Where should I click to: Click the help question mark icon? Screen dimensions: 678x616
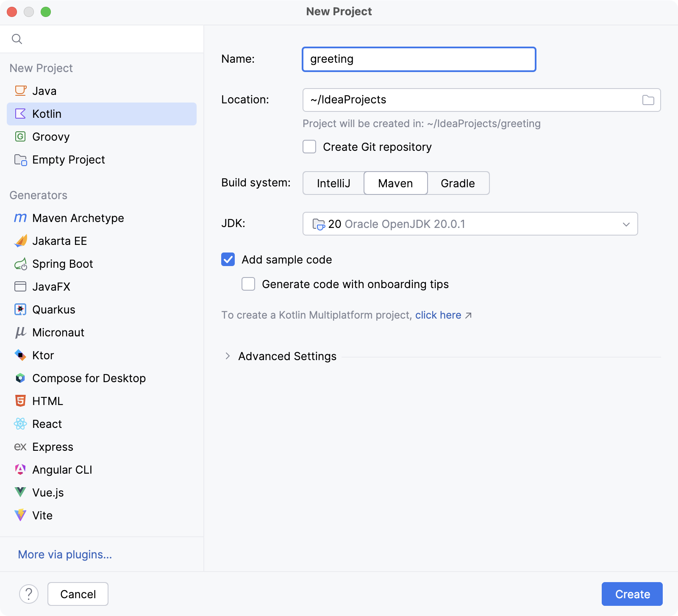point(28,594)
